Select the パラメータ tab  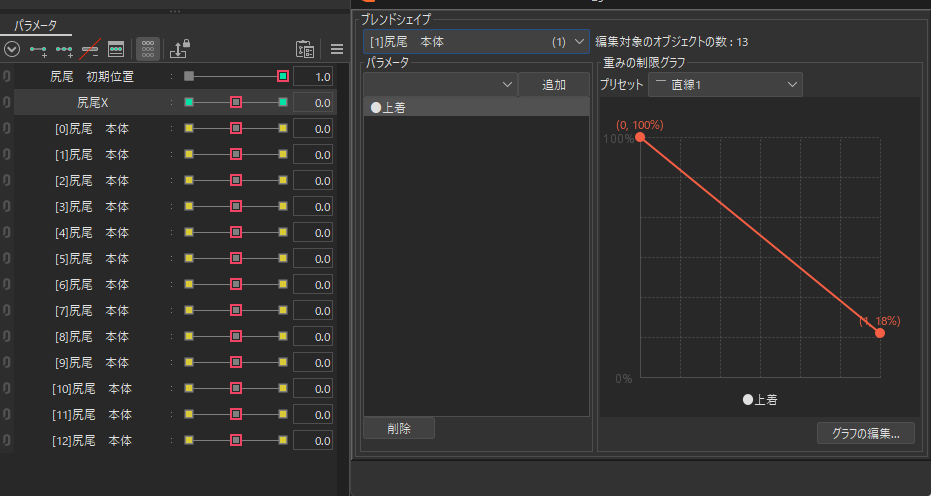(x=36, y=25)
